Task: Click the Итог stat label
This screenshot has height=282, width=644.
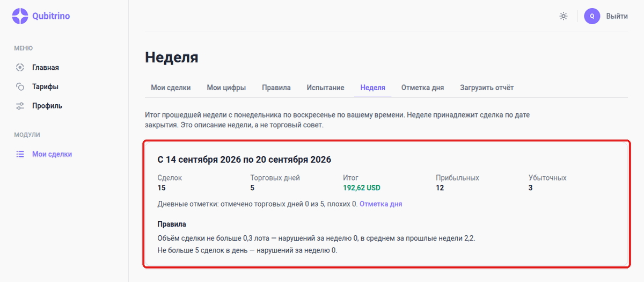Action: click(x=351, y=178)
